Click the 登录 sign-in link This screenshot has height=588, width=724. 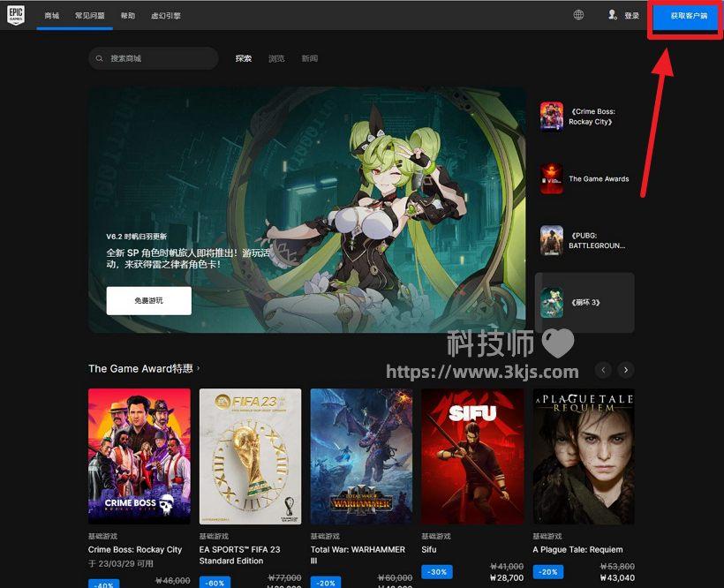pos(631,16)
